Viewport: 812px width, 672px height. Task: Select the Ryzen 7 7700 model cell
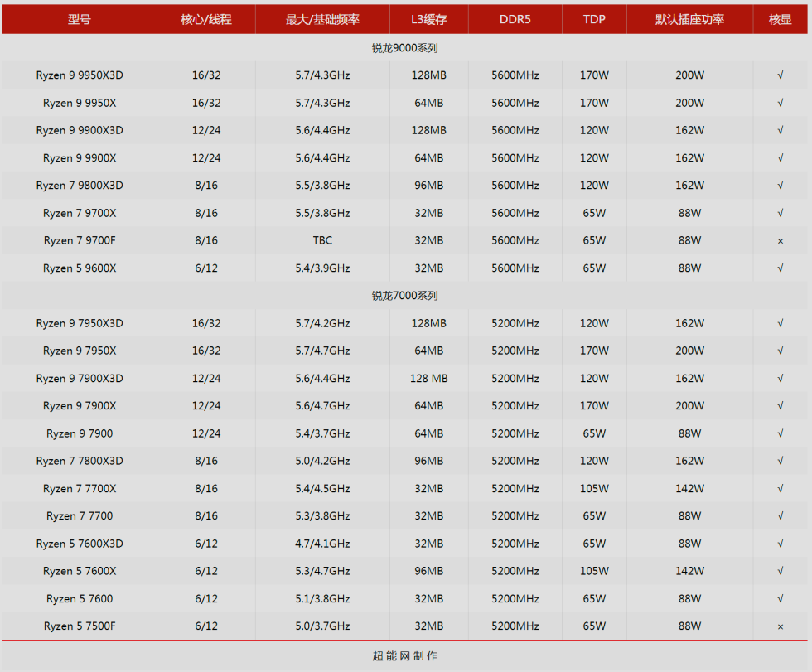click(x=80, y=516)
